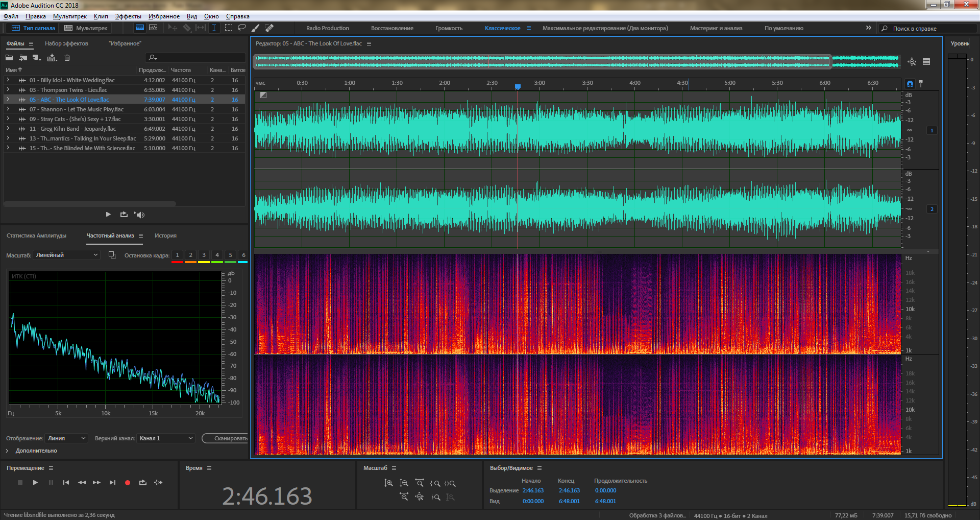The image size is (980, 520).
Task: Select the Marquee Selection tool
Action: (x=229, y=28)
